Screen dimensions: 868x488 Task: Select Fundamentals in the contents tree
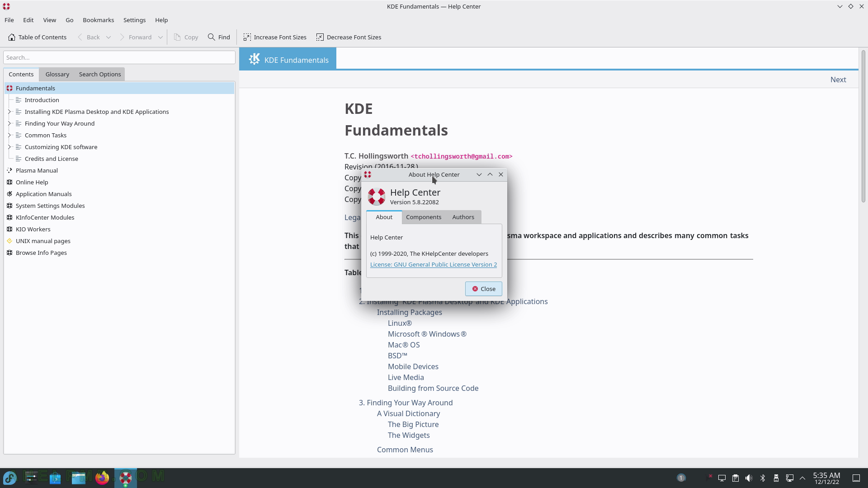(x=119, y=88)
